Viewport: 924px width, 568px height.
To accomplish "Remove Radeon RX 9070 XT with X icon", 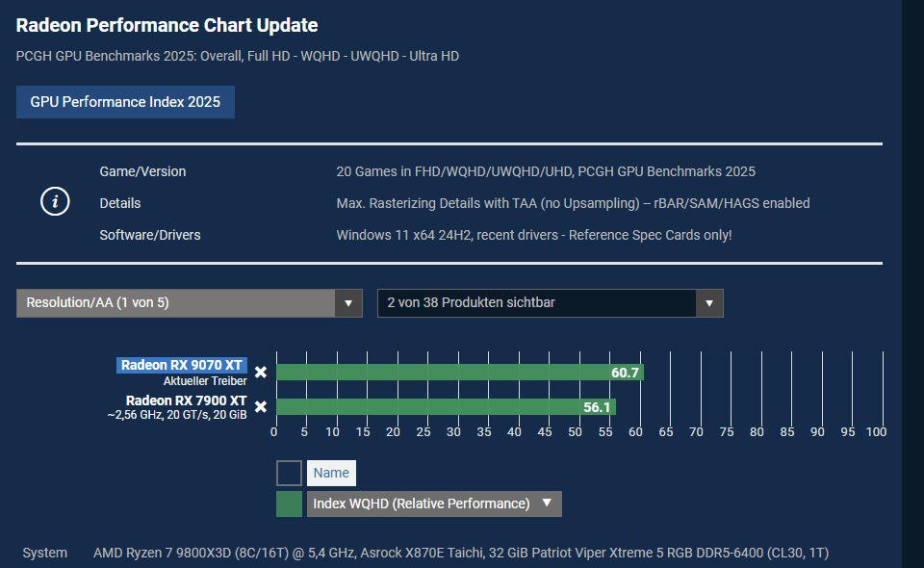I will tap(261, 373).
